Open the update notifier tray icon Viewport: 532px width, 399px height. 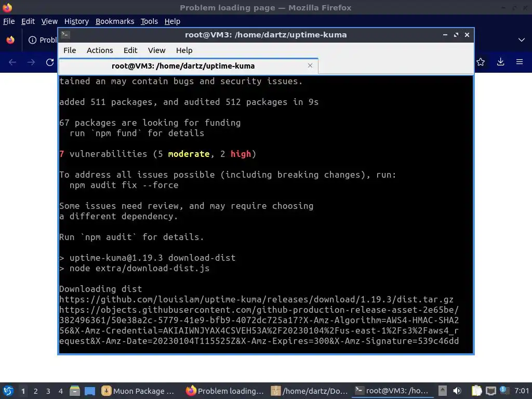coord(503,390)
